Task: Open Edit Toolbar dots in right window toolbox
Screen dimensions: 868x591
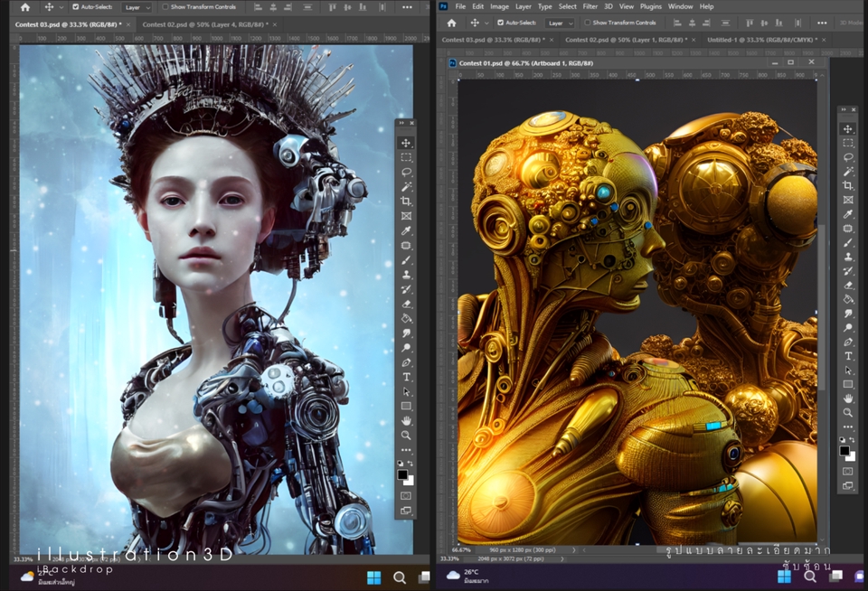Action: click(x=847, y=427)
